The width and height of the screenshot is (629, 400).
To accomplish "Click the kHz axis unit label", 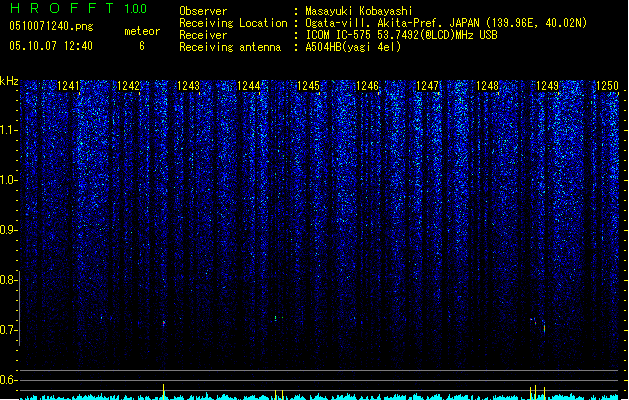I will click(9, 81).
